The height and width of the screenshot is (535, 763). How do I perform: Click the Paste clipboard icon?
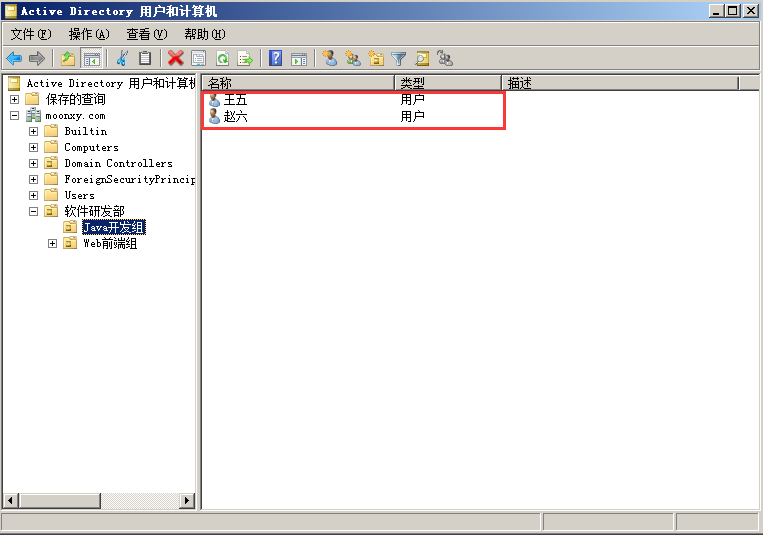(145, 59)
